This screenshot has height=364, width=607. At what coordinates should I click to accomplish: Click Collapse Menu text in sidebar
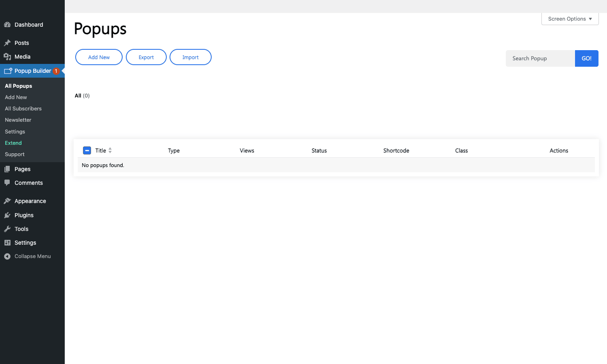[x=33, y=256]
